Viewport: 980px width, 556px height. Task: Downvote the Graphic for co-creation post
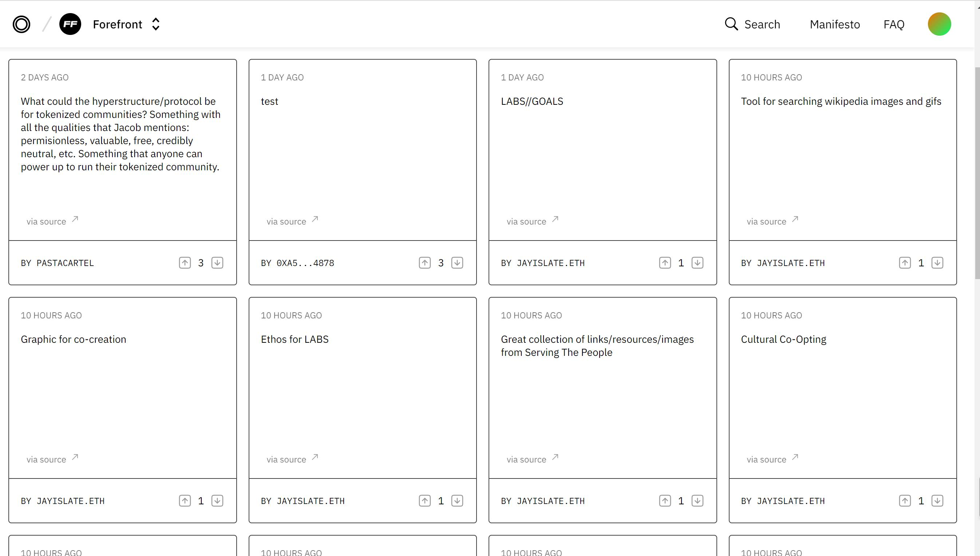coord(217,501)
